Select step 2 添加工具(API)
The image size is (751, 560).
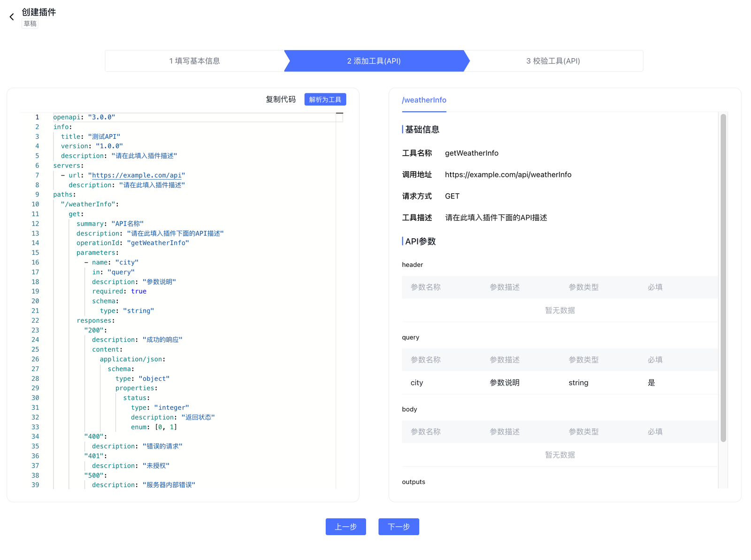374,61
